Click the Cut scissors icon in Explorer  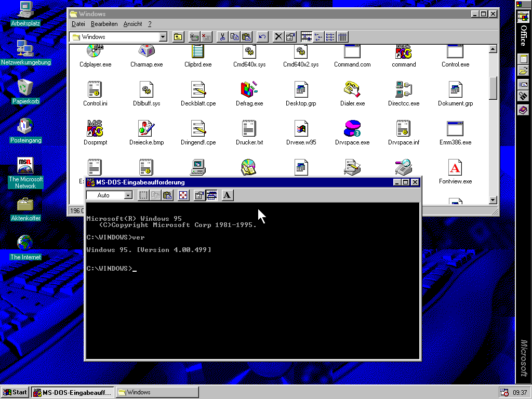coord(222,37)
